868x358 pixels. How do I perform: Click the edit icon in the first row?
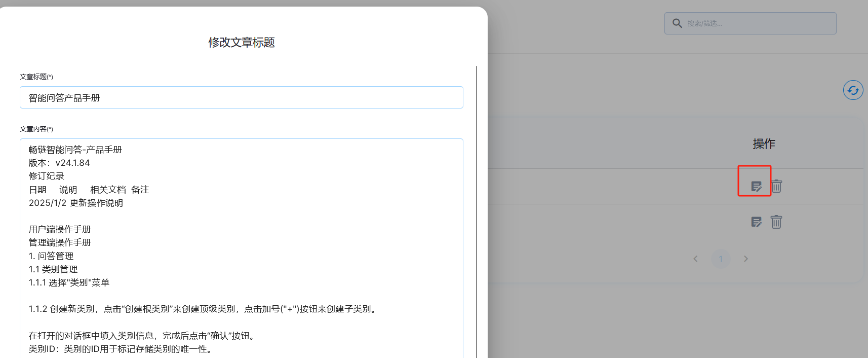756,187
